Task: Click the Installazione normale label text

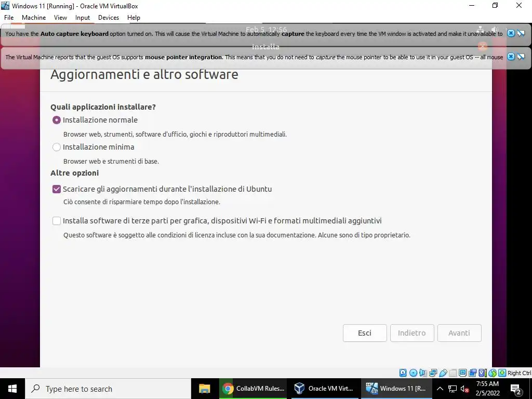Action: (100, 120)
